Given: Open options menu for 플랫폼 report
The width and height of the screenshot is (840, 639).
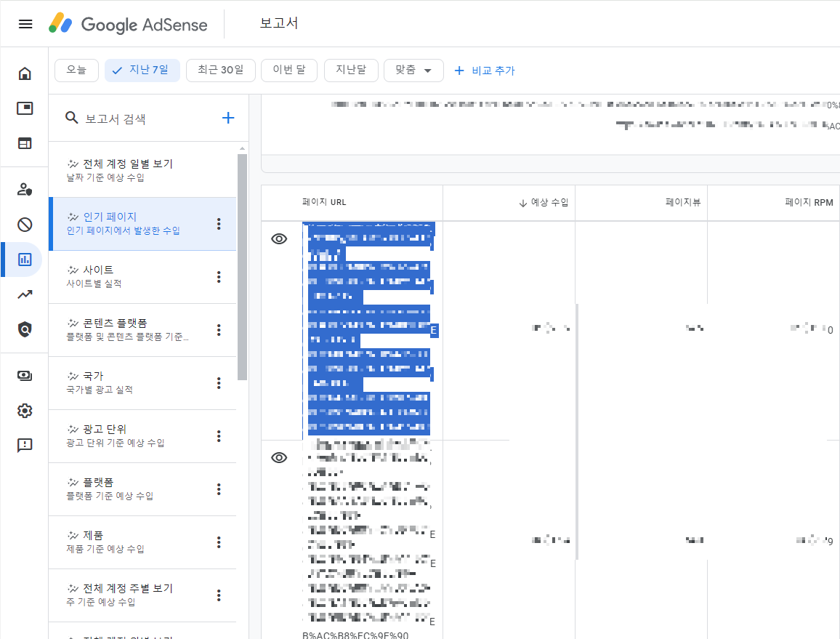Looking at the screenshot, I should pos(219,489).
